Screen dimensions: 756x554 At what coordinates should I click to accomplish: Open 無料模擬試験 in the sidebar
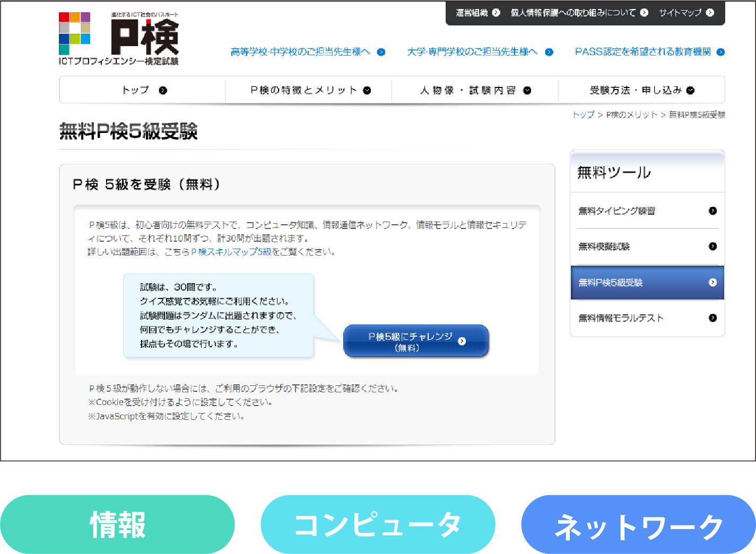coord(647,247)
